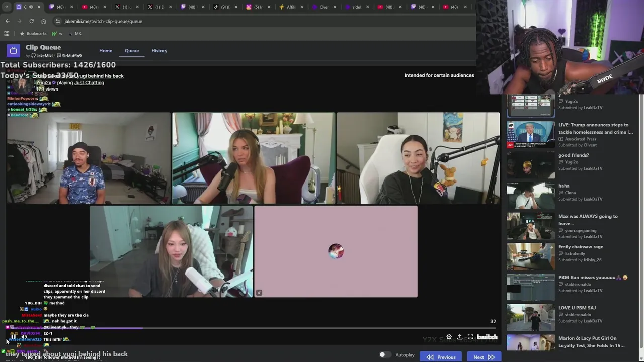This screenshot has width=644, height=362.
Task: Pause the clip playback
Action: pos(14,337)
